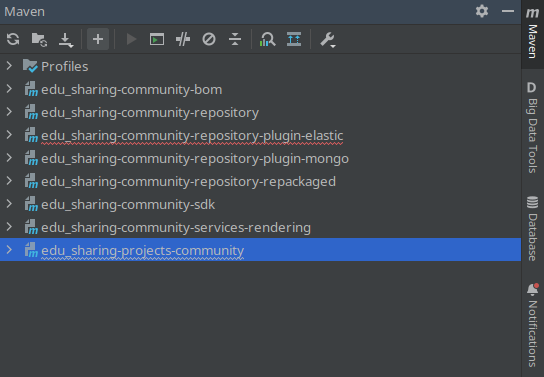Reload all Maven projects
The height and width of the screenshot is (377, 544).
pyautogui.click(x=13, y=39)
